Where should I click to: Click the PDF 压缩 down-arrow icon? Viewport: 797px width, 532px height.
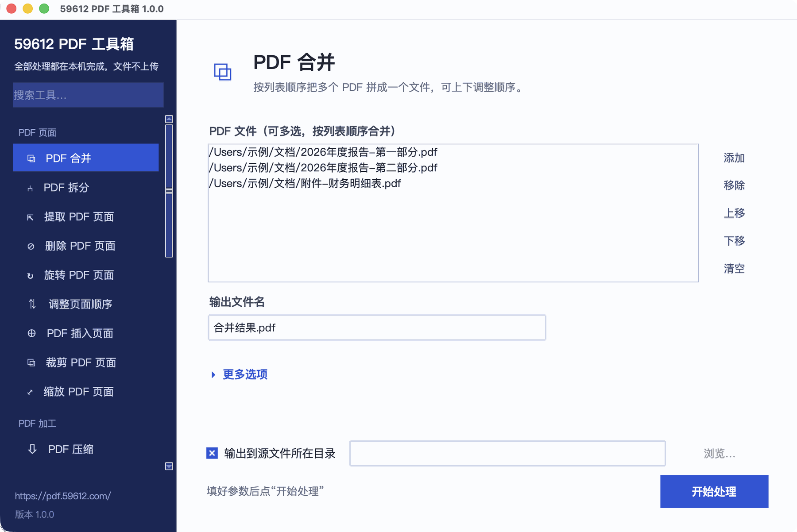(x=32, y=449)
